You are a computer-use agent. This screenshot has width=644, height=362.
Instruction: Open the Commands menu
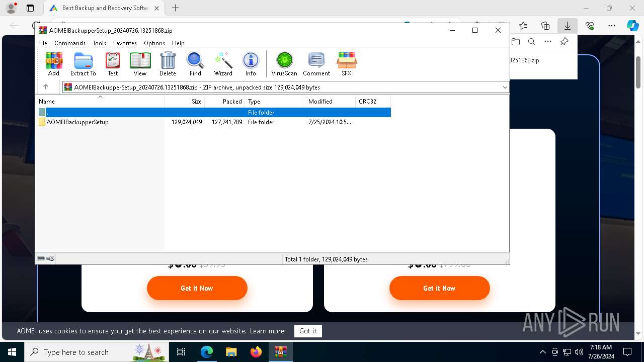[70, 43]
